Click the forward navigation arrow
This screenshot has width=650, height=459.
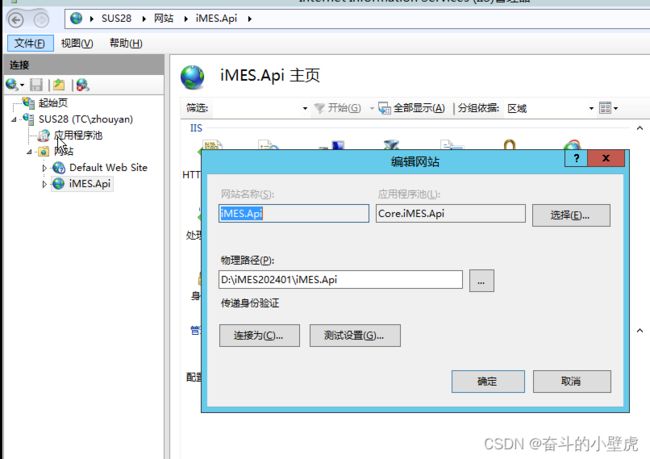41,19
